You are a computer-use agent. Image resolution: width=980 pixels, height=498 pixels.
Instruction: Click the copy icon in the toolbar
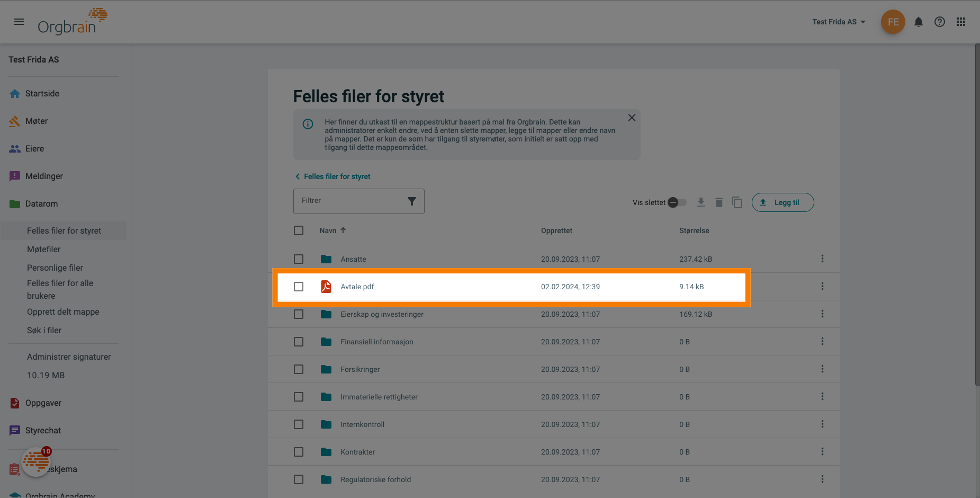(x=737, y=202)
